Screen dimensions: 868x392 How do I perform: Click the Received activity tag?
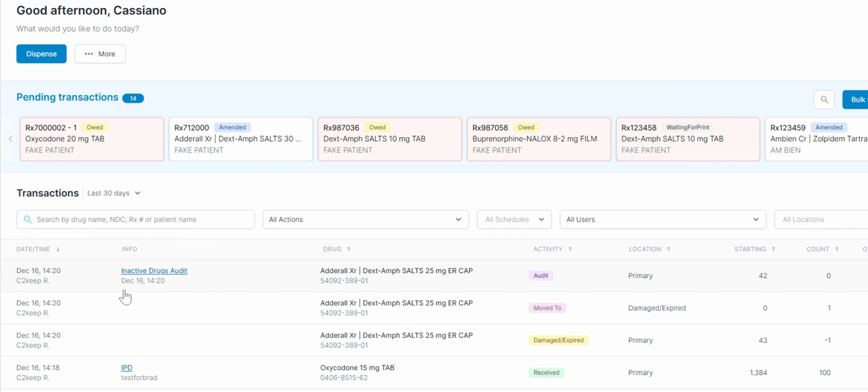pyautogui.click(x=546, y=372)
